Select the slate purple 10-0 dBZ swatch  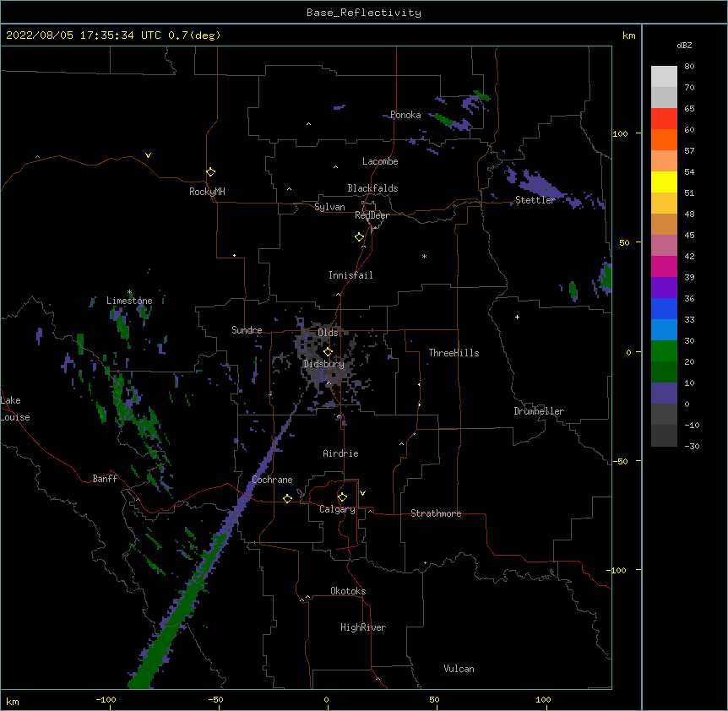[x=664, y=393]
